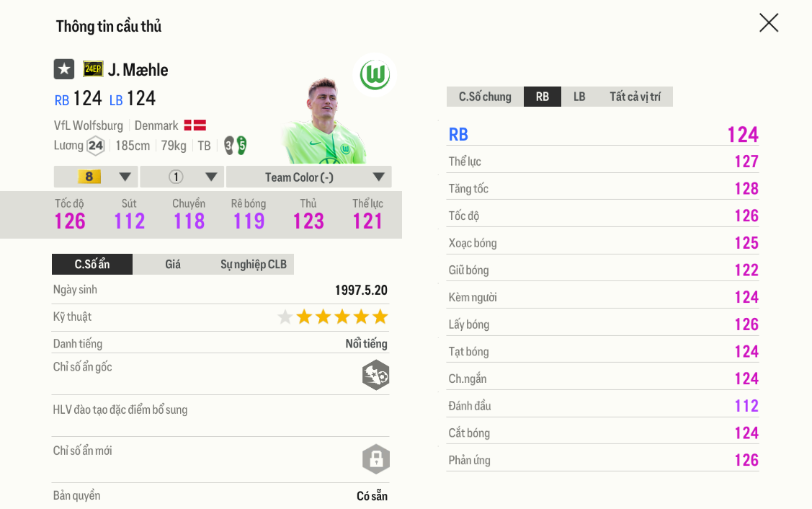Click the 24EP season badge icon
812x509 pixels.
[x=93, y=69]
